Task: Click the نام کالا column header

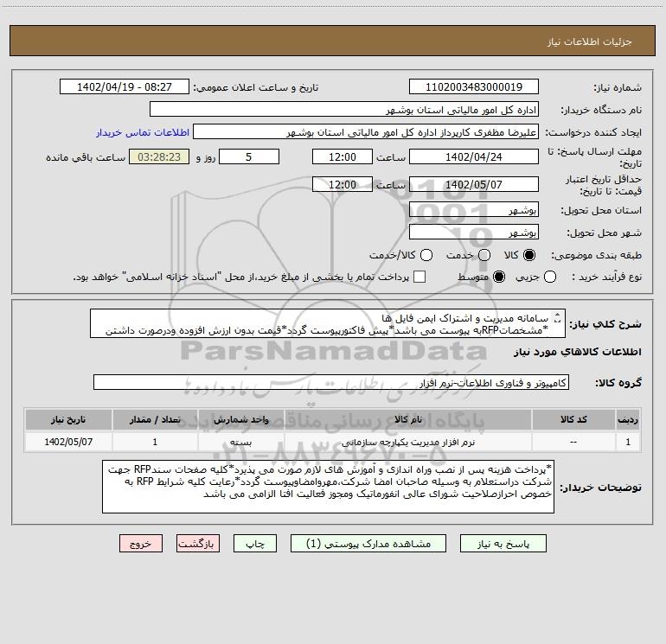Action: click(407, 419)
